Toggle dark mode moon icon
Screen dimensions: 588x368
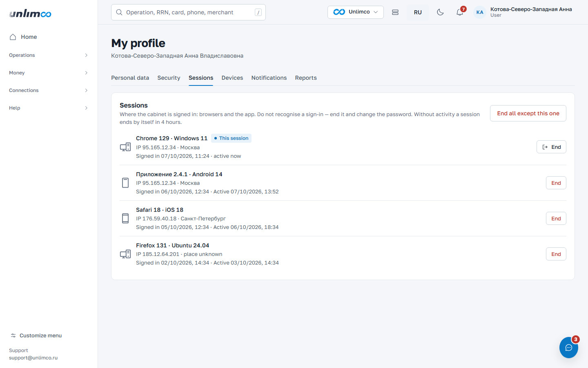440,12
